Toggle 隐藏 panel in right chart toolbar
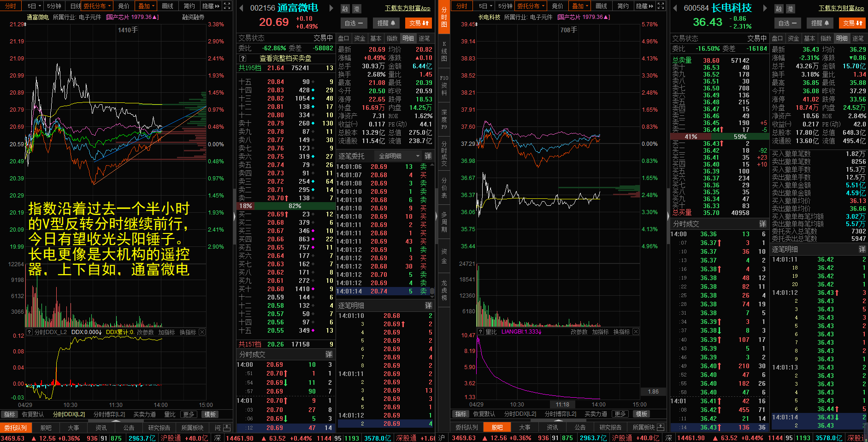The height and width of the screenshot is (442, 868). [x=644, y=6]
